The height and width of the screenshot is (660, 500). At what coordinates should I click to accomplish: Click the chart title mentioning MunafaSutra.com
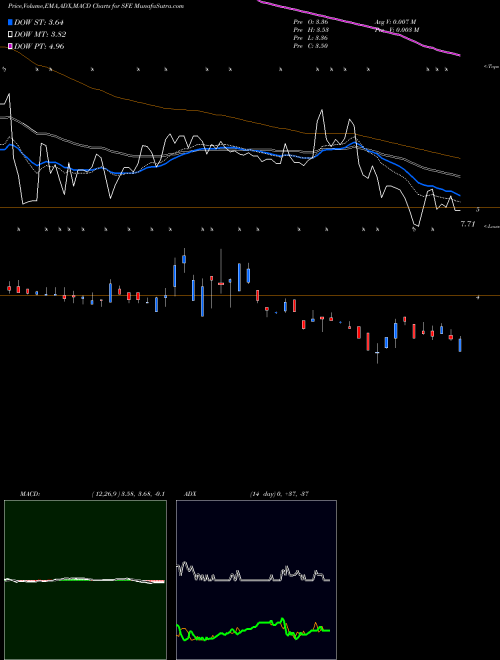coord(96,7)
